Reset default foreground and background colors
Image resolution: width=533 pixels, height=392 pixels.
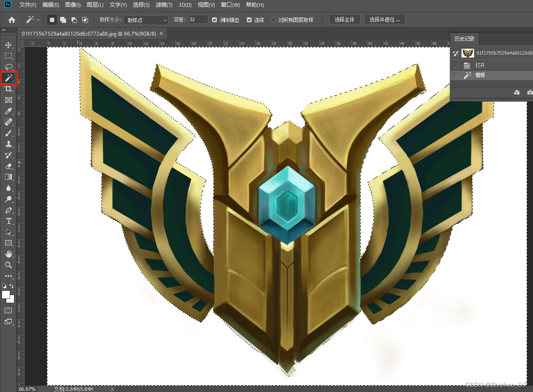(4, 286)
